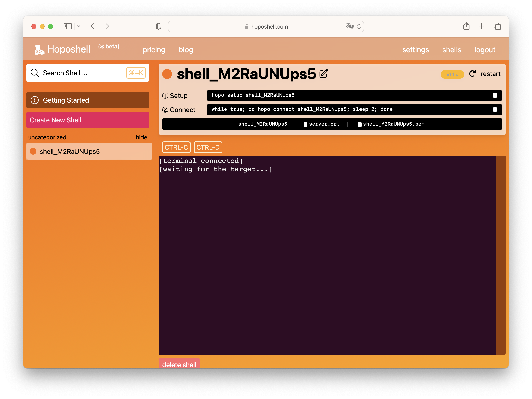Open the Getting Started section
This screenshot has width=532, height=399.
87,100
